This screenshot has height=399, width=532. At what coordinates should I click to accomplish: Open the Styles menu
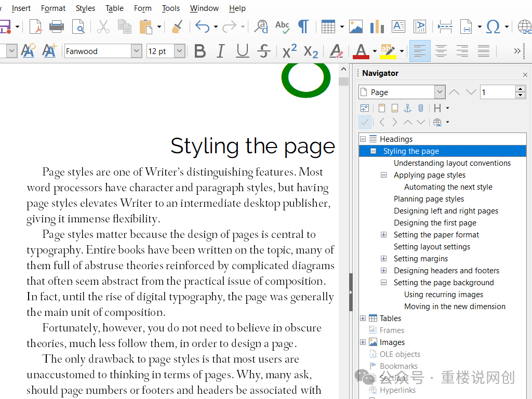click(x=86, y=8)
